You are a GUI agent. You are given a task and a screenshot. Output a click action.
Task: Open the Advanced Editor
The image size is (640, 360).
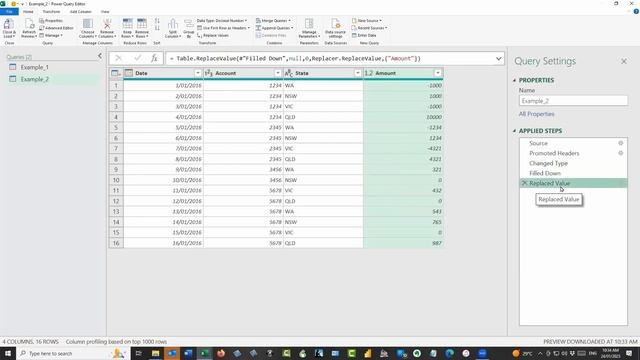pos(56,28)
